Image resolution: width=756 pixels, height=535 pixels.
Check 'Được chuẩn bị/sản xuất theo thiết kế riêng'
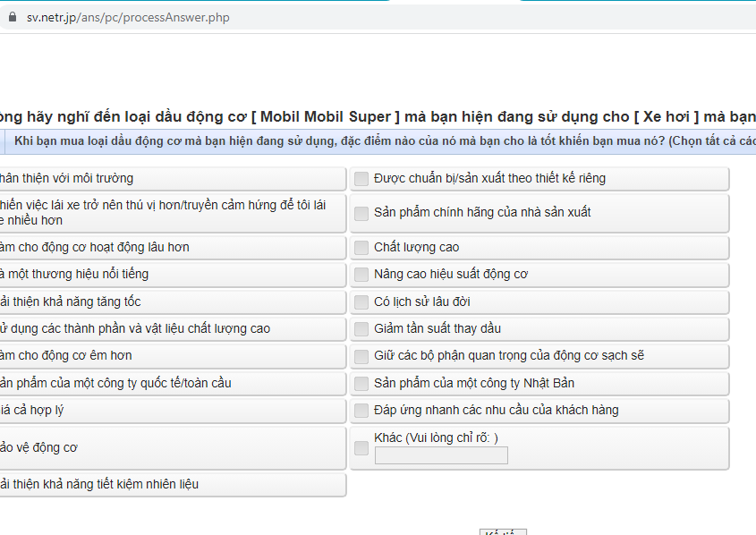click(x=361, y=179)
